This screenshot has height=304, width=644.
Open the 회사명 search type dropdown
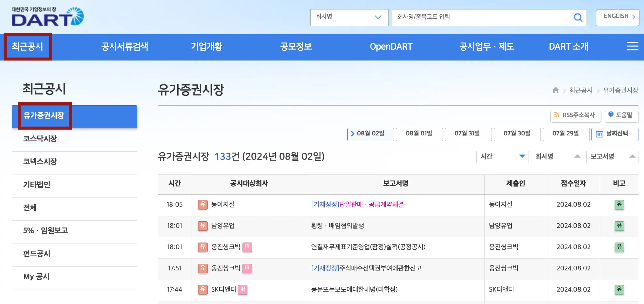point(349,17)
